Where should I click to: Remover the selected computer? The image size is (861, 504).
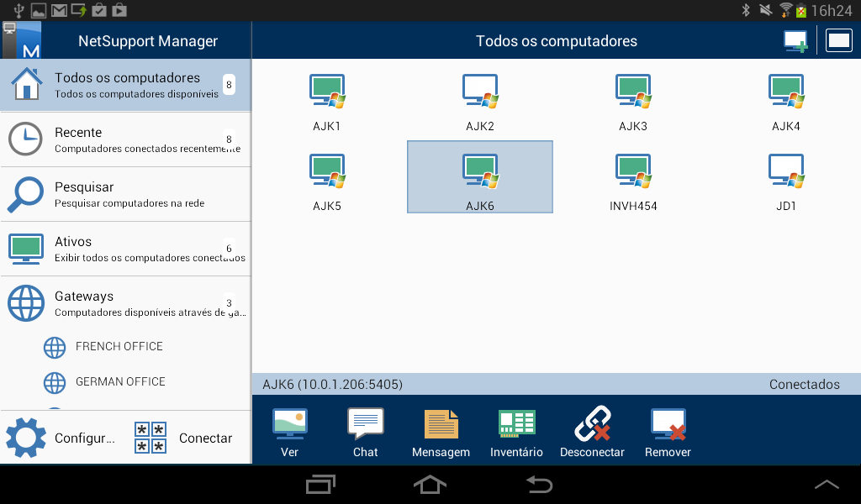click(668, 432)
